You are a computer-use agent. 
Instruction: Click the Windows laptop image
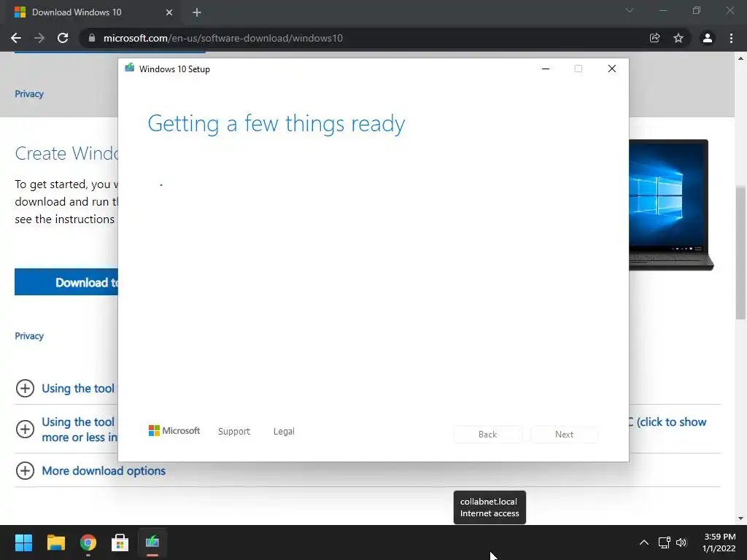coord(671,205)
